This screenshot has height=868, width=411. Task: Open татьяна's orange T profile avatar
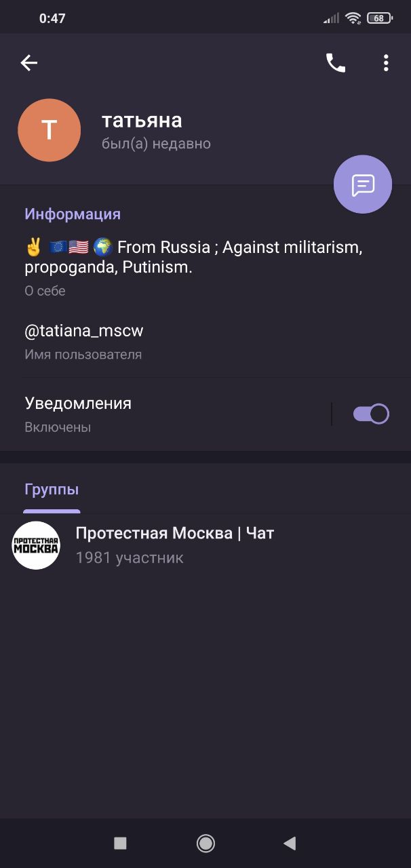(50, 130)
